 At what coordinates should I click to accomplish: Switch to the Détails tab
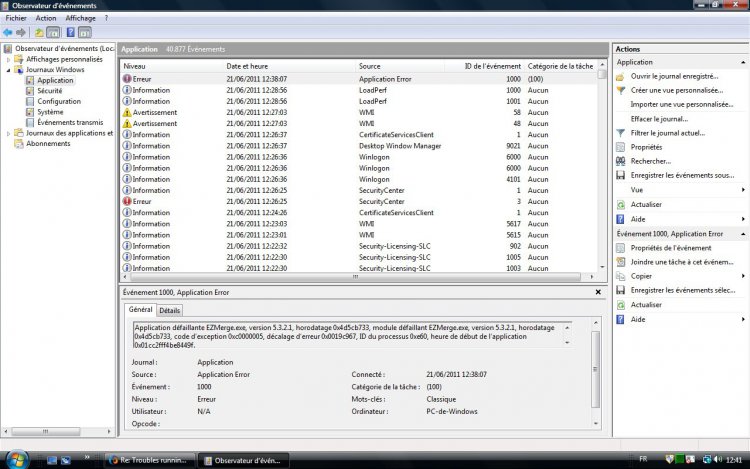point(169,310)
